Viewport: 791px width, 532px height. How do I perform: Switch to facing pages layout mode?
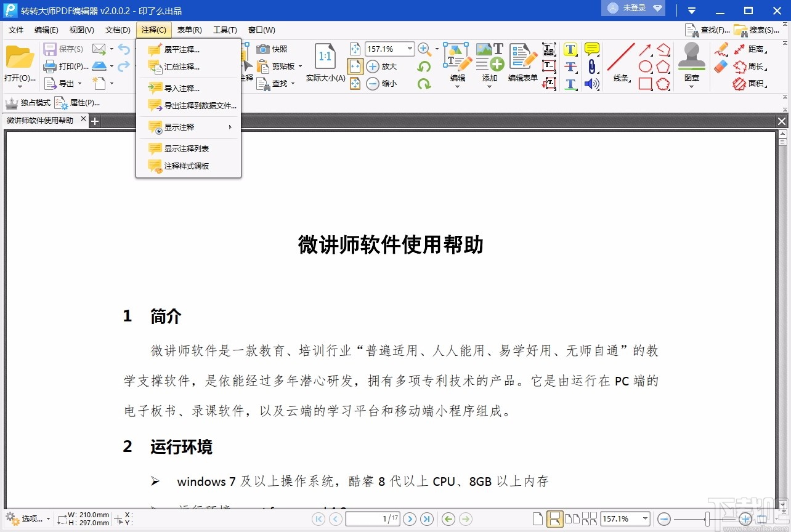click(572, 520)
